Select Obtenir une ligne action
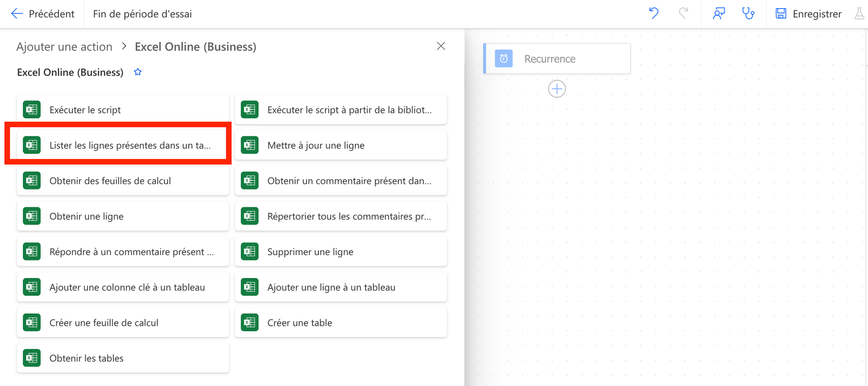Image resolution: width=868 pixels, height=386 pixels. tap(123, 216)
